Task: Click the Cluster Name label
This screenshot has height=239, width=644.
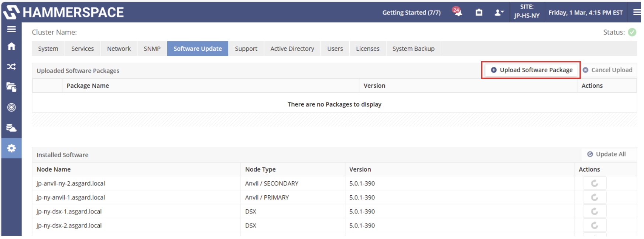Action: click(54, 32)
